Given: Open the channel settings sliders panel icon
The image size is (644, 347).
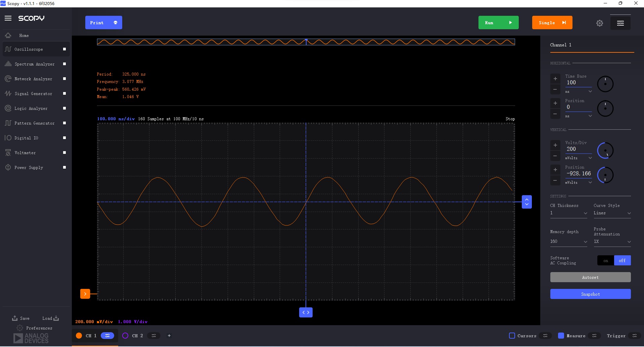Looking at the screenshot, I should coord(620,23).
